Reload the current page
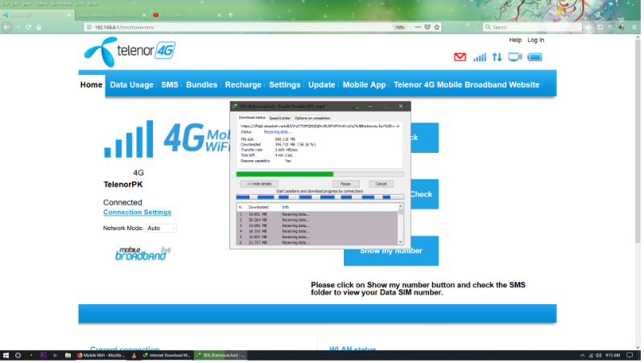This screenshot has height=363, width=644. tap(28, 27)
